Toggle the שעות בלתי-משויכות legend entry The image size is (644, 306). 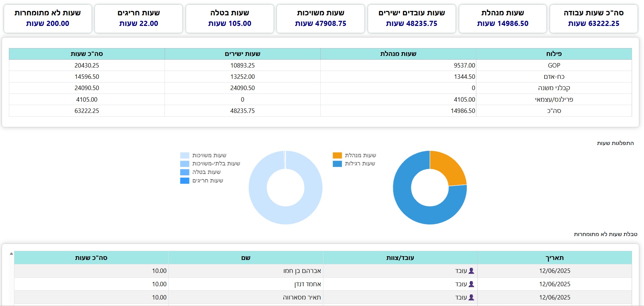(210, 164)
